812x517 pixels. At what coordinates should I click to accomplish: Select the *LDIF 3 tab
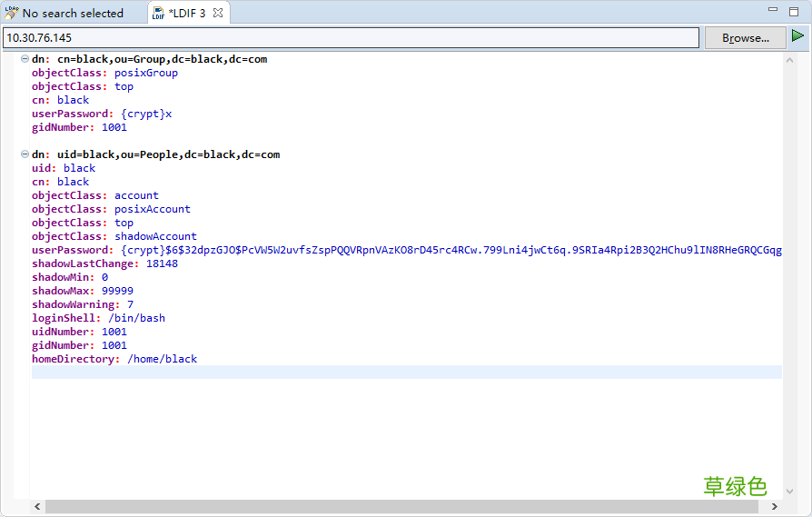[187, 14]
